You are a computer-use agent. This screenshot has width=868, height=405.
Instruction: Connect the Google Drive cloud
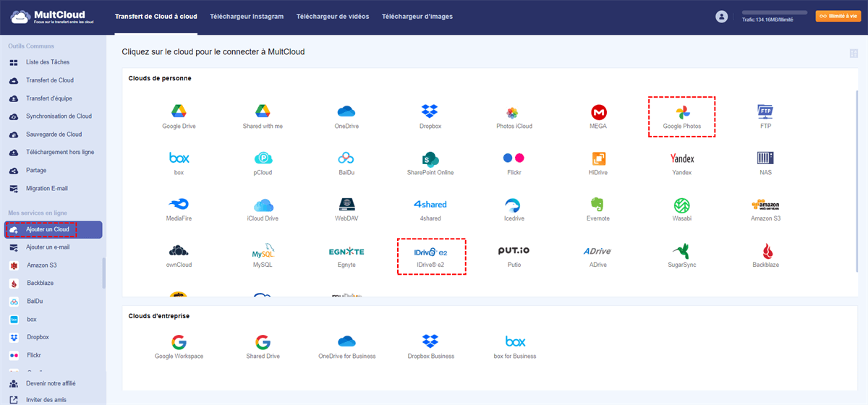click(x=179, y=117)
